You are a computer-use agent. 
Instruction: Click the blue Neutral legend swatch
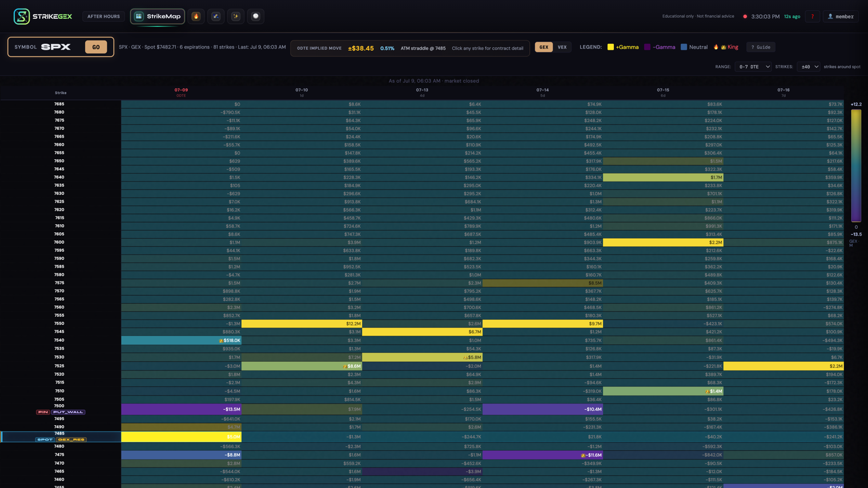tap(684, 47)
